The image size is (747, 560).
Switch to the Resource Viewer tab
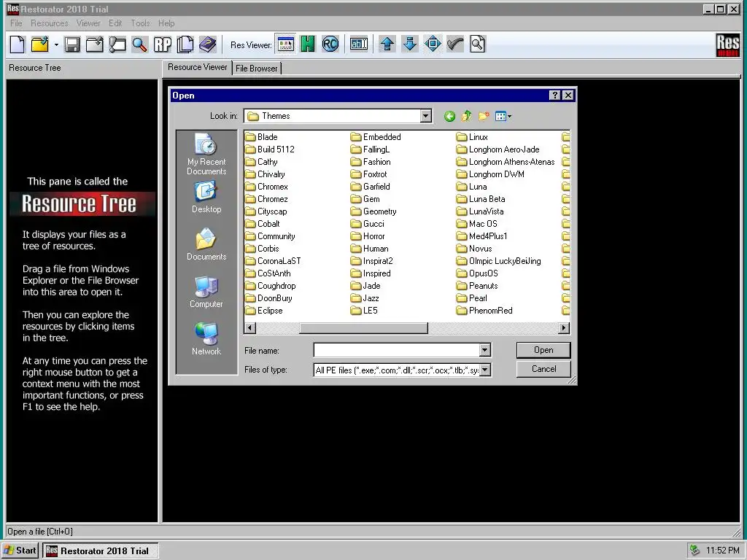(x=197, y=67)
